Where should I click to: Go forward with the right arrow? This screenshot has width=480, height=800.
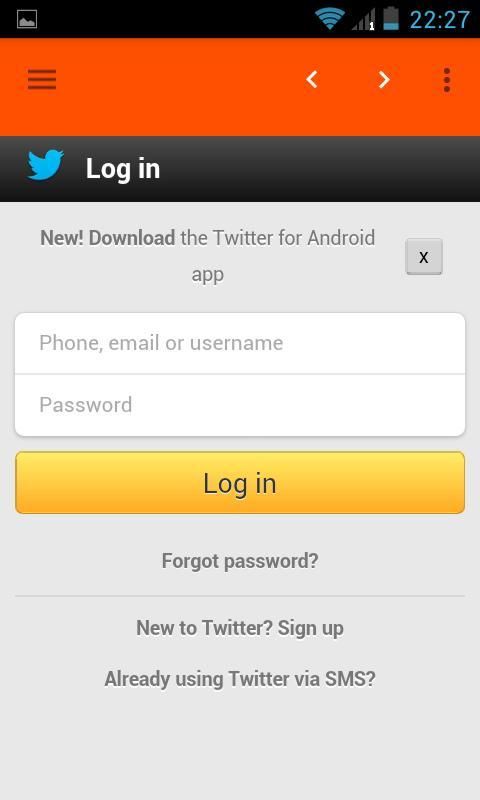384,80
